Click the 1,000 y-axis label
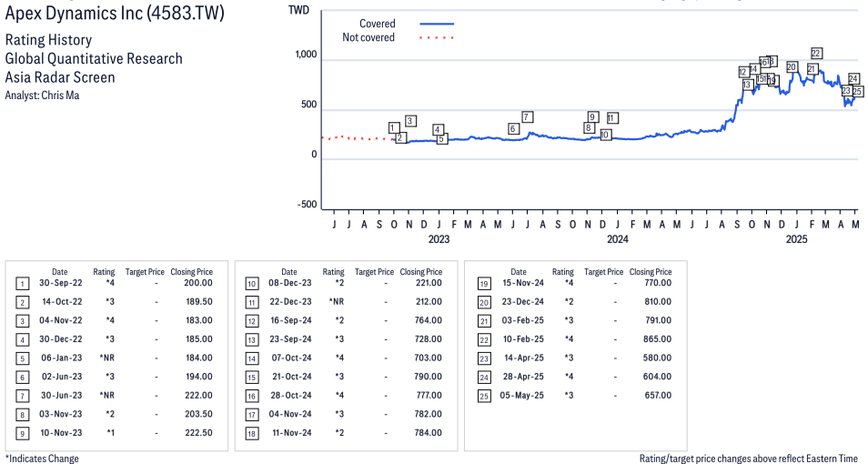This screenshot has height=464, width=868. point(306,55)
